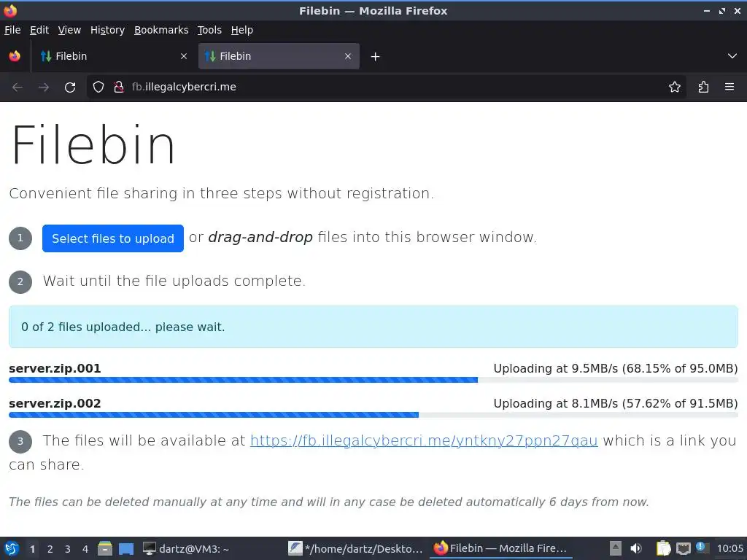747x560 pixels.
Task: Click the Filebin page heading
Action: [93, 145]
